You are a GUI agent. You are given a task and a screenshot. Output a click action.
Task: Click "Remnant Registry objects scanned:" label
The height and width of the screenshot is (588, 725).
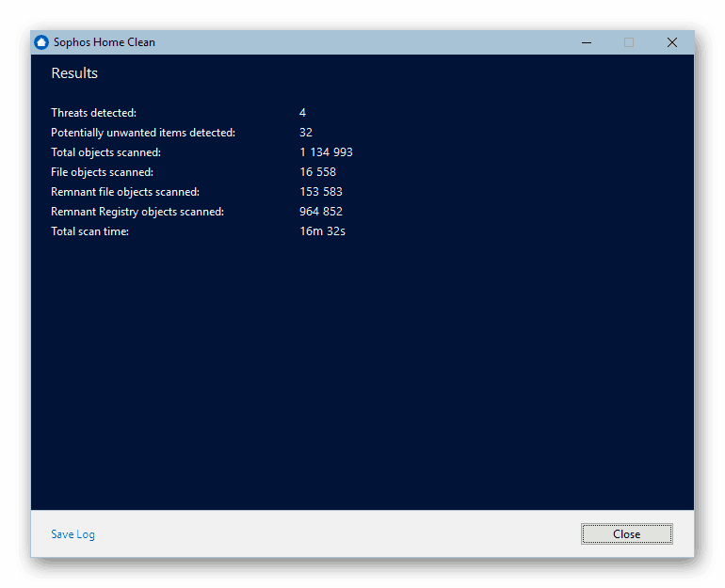point(137,212)
